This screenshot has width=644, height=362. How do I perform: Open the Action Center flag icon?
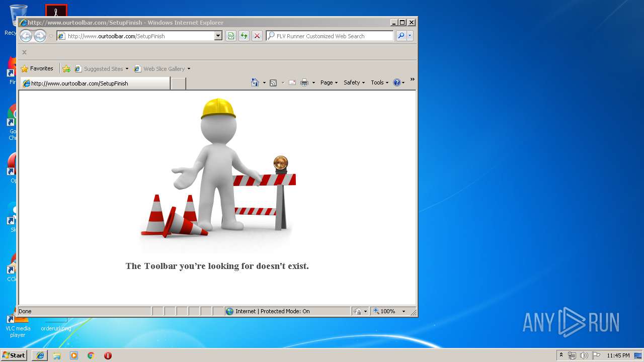click(596, 355)
